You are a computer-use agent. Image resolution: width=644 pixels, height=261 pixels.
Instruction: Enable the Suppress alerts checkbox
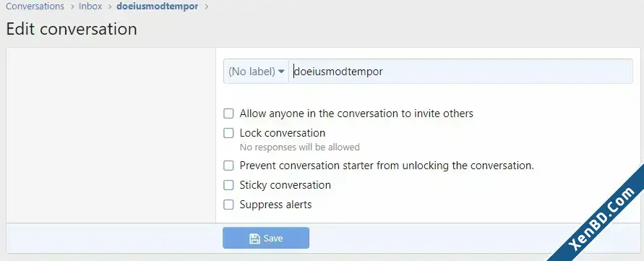[x=228, y=205]
